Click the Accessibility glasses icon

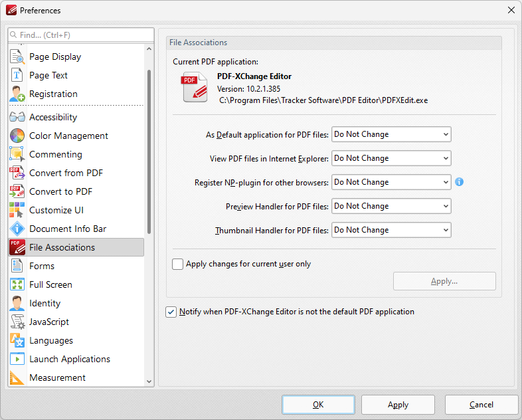point(17,117)
